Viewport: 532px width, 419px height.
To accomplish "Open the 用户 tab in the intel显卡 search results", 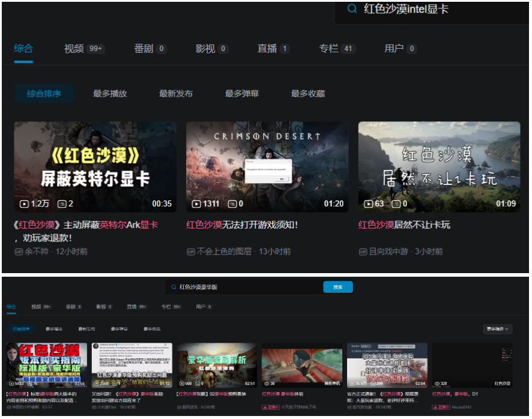I will [x=400, y=49].
